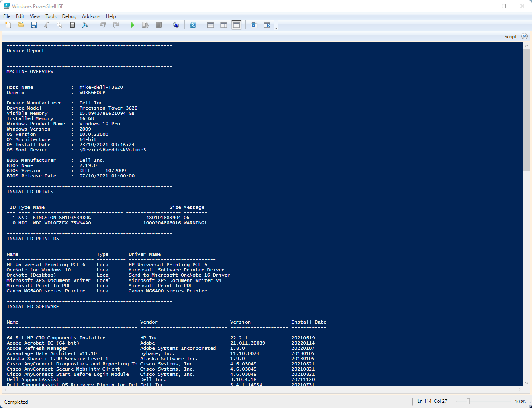The image size is (532, 408).
Task: Launch PowerShell.exe console from the toolbar
Action: tap(193, 25)
